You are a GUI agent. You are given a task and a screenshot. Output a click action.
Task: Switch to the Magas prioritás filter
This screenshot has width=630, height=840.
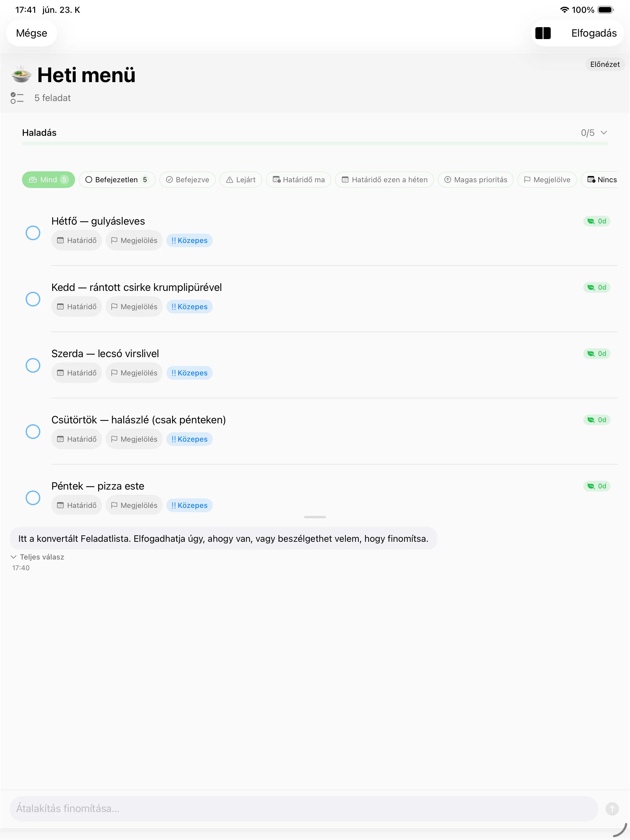476,179
